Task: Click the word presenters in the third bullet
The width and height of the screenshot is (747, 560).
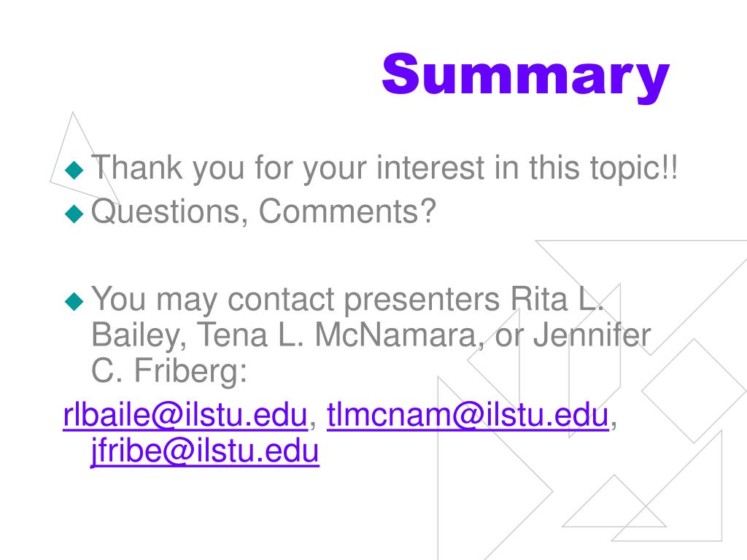Action: [422, 300]
